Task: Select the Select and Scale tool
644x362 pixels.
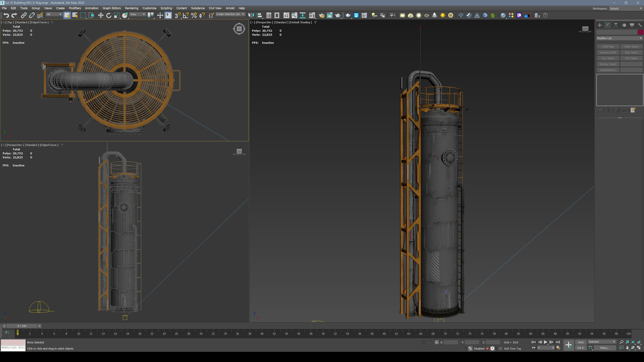Action: pos(117,15)
